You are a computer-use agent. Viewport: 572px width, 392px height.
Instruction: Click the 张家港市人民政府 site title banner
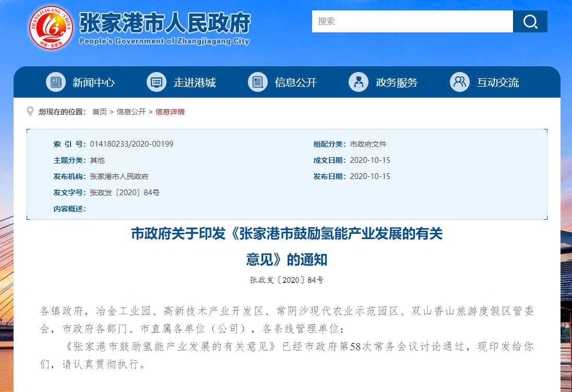pos(165,23)
